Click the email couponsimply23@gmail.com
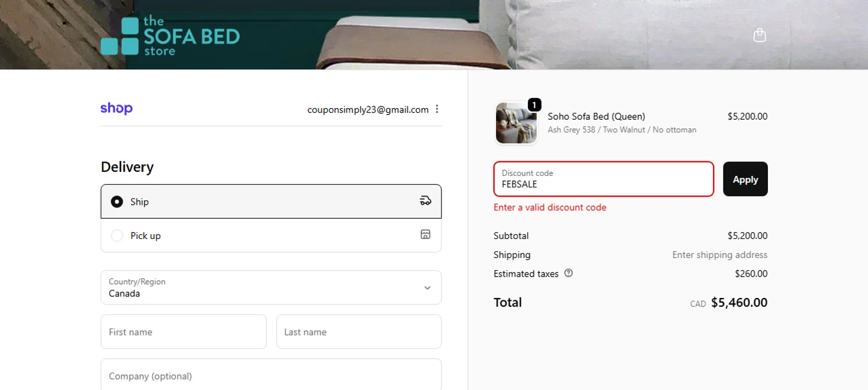 [368, 109]
